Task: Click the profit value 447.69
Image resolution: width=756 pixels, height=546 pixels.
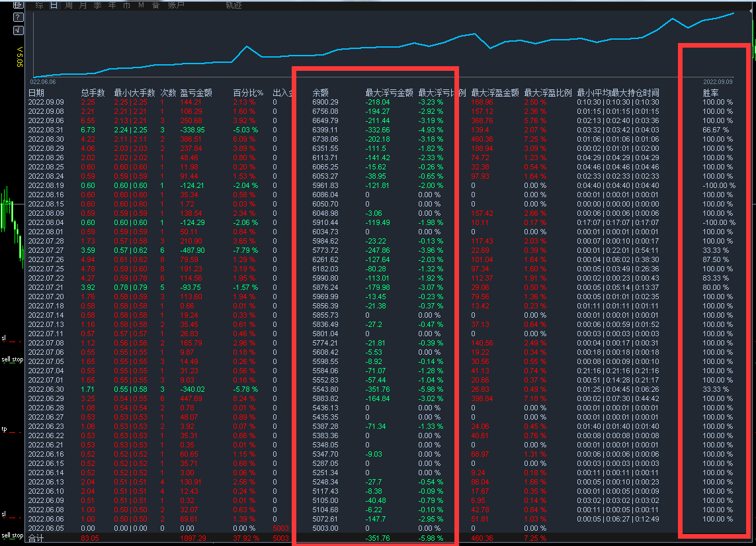Action: click(x=191, y=398)
